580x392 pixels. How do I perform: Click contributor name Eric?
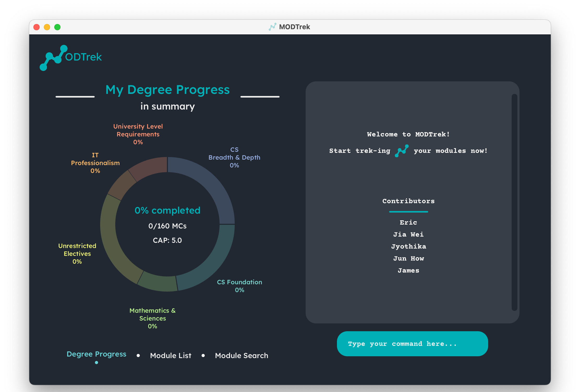pyautogui.click(x=408, y=222)
